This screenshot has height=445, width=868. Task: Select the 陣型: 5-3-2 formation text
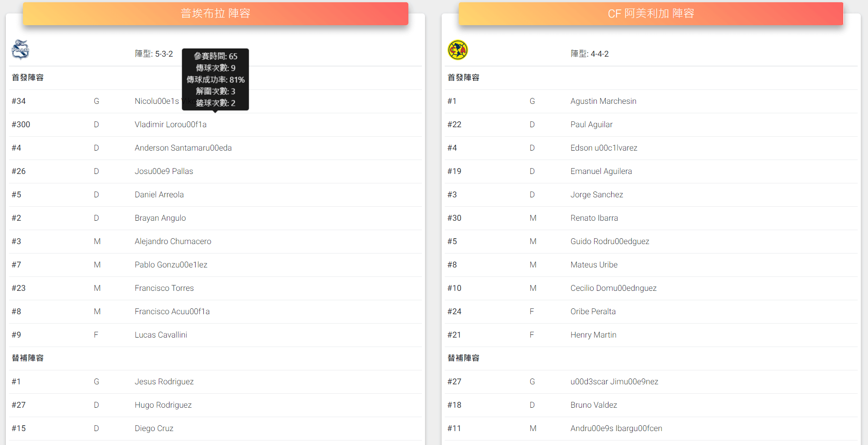tap(154, 54)
